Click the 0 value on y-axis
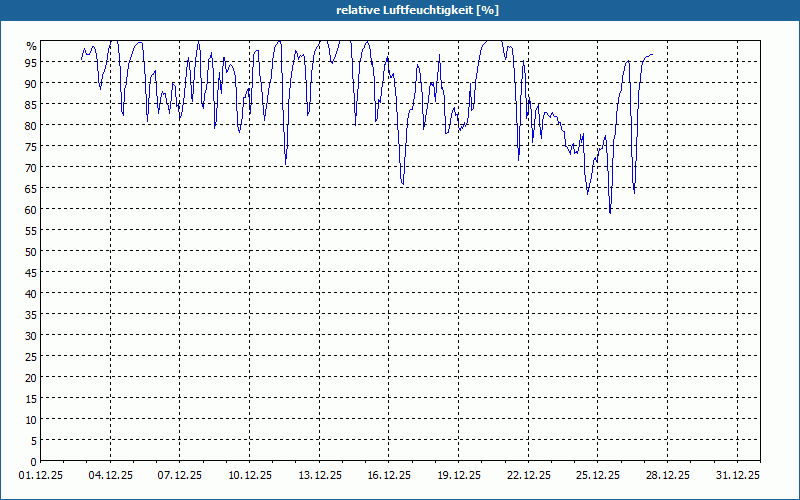This screenshot has height=500, width=800. tap(34, 462)
